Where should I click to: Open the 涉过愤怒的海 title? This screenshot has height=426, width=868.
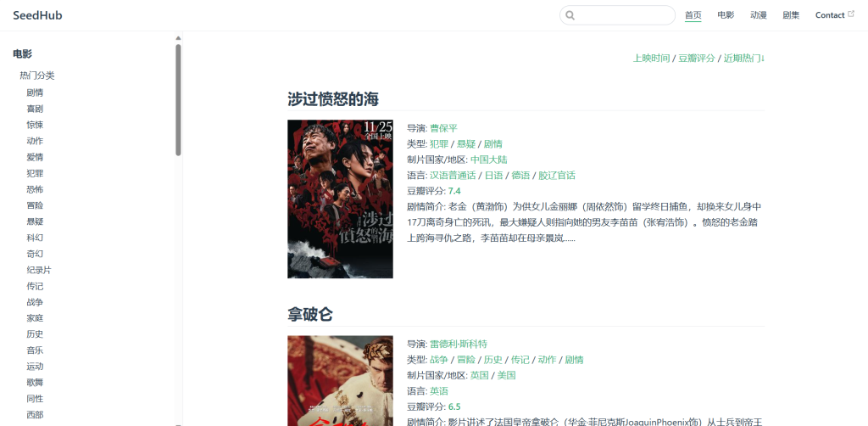(333, 99)
